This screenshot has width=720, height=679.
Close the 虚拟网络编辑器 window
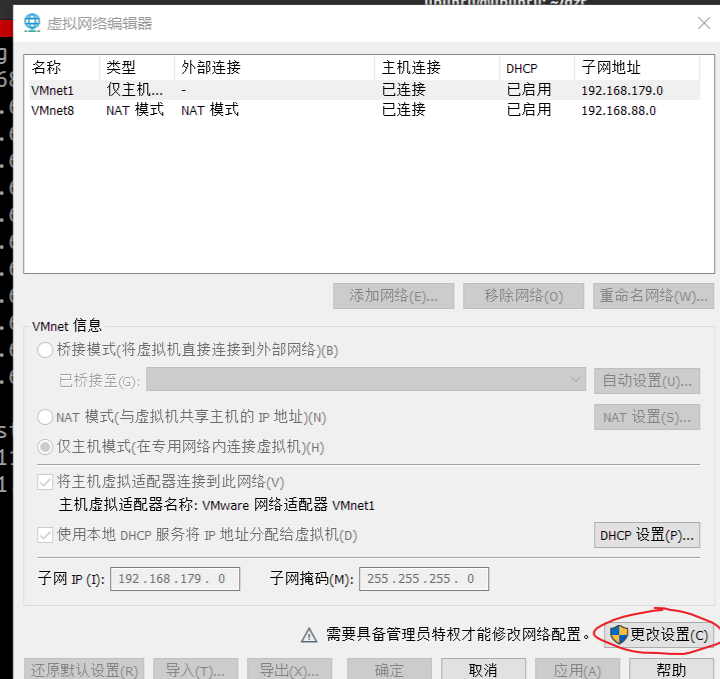[704, 23]
